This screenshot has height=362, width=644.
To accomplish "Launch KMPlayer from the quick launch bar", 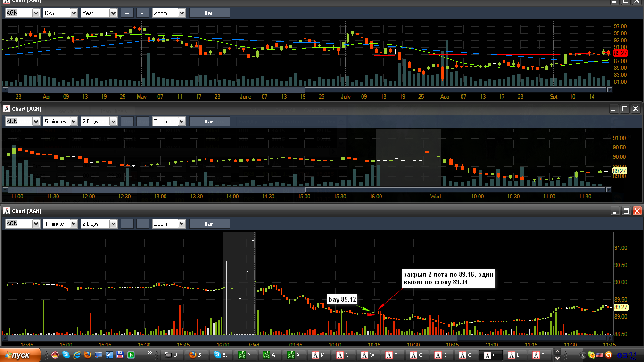I will click(x=109, y=355).
